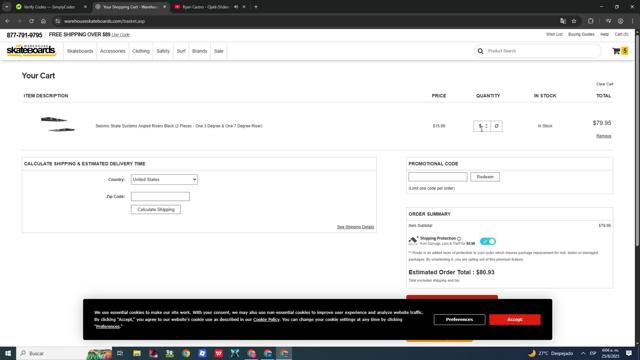Viewport: 640px width, 360px height.
Task: Click the update quantity refresh icon
Action: (497, 126)
